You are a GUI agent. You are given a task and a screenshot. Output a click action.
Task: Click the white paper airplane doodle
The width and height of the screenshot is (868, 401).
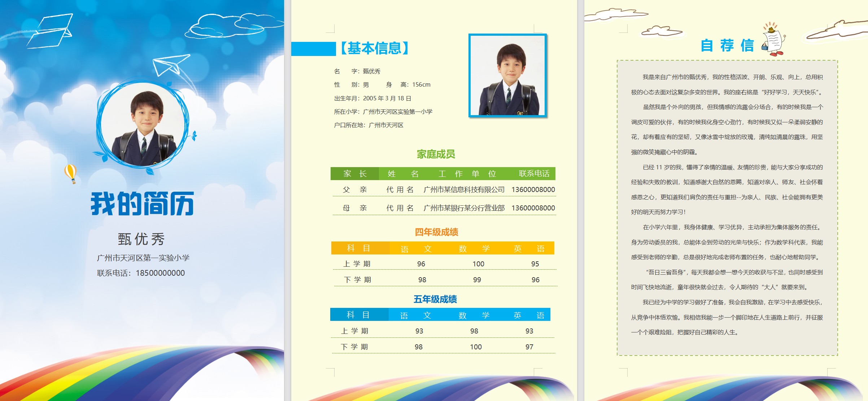pos(170,64)
